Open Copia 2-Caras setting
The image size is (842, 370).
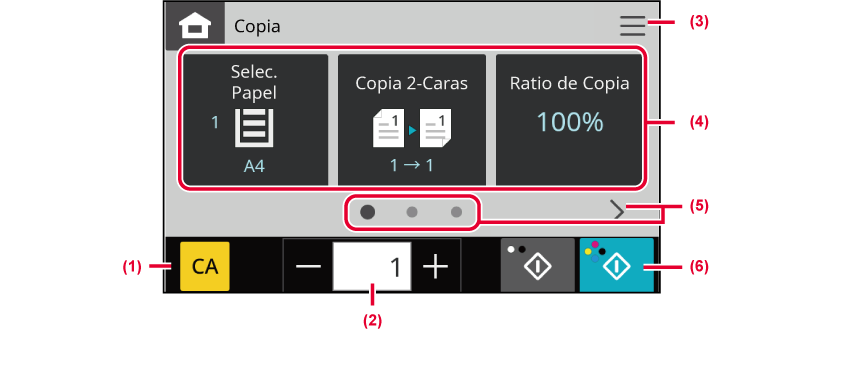pos(412,119)
